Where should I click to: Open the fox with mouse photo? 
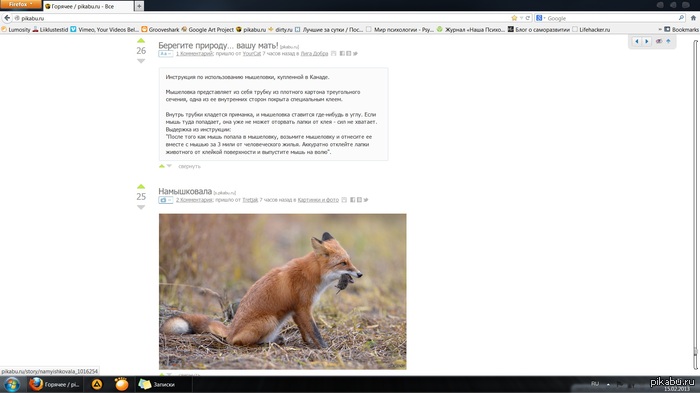click(283, 292)
